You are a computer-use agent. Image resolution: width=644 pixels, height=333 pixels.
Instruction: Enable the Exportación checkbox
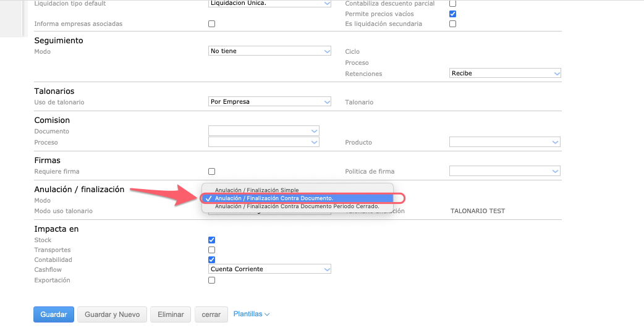coord(212,280)
